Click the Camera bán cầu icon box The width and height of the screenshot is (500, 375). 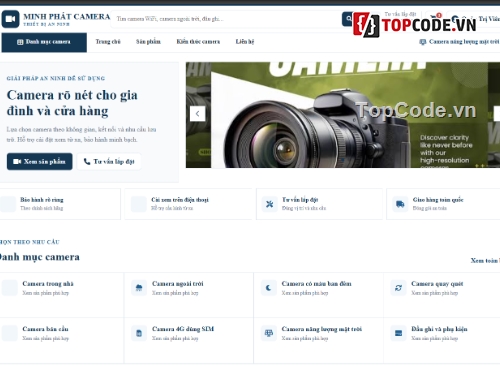(x=10, y=333)
